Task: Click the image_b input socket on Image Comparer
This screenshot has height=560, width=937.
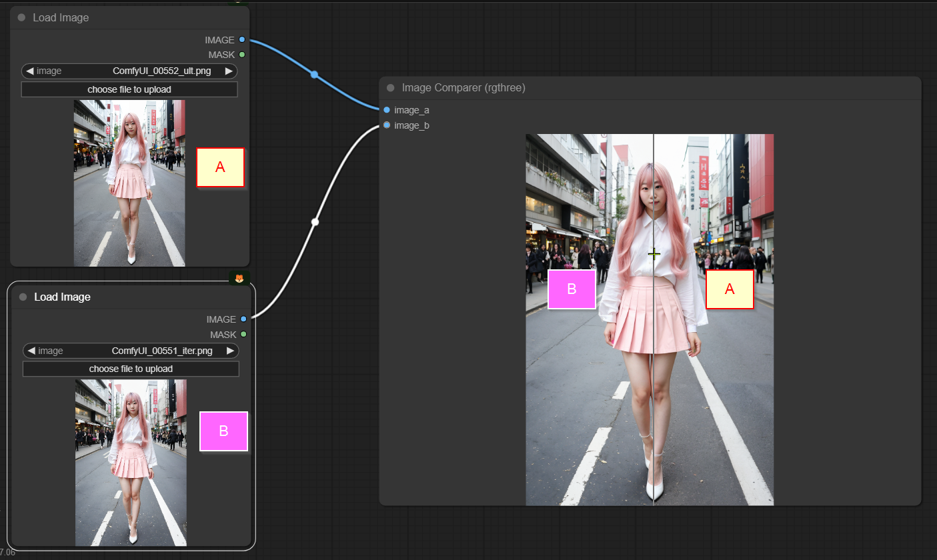Action: 386,125
